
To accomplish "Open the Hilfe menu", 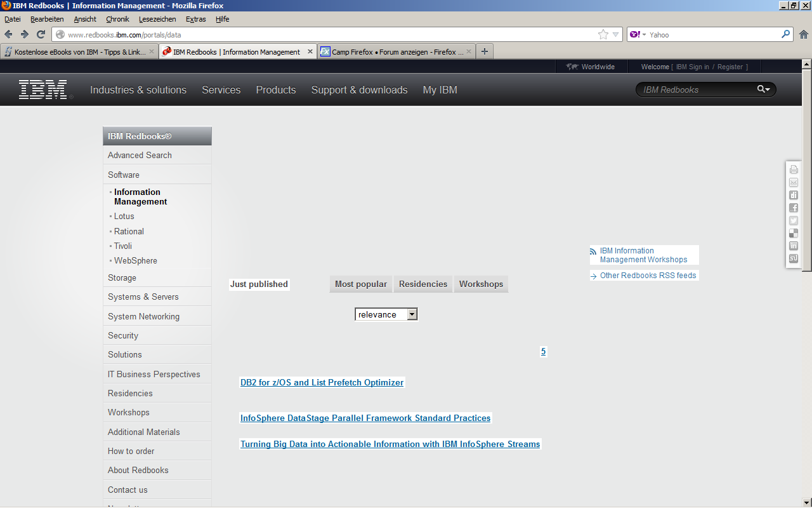I will (222, 19).
